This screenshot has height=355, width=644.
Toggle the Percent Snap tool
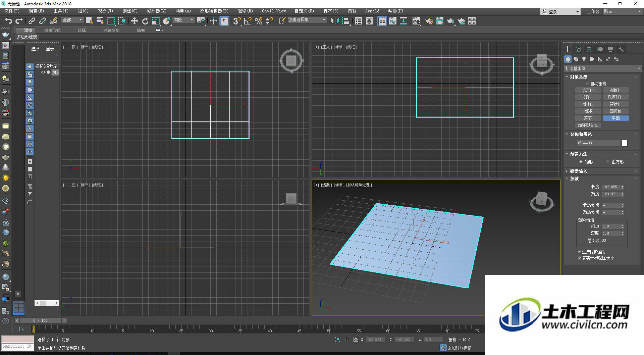[x=259, y=21]
